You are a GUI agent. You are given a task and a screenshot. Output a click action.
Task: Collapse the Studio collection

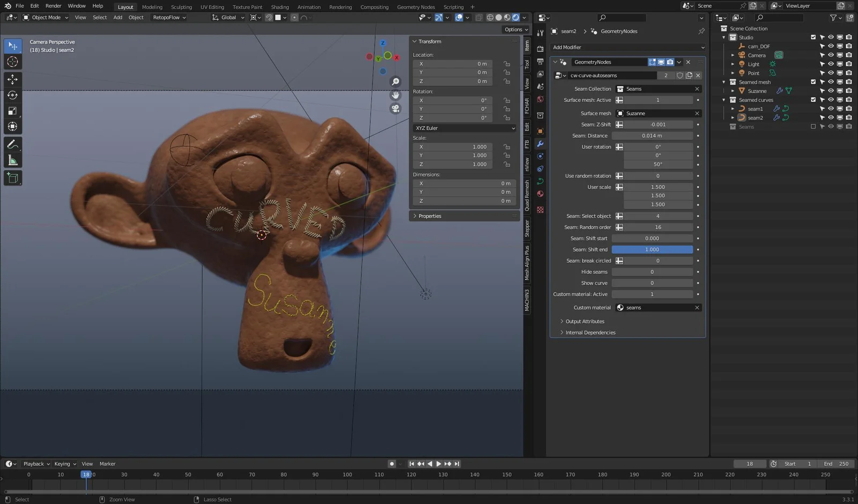coord(723,37)
